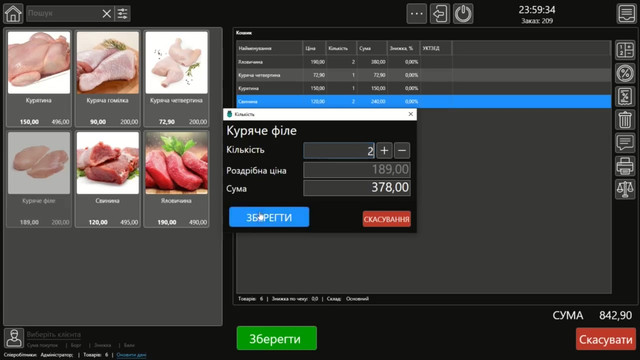The width and height of the screenshot is (640, 360).
Task: Click the Пошук search field
Action: (x=63, y=13)
